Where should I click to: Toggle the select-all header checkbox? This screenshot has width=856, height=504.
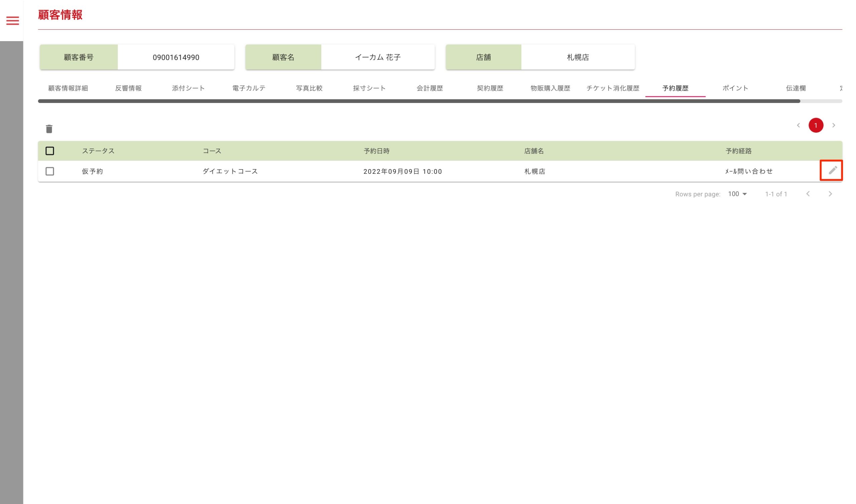[49, 151]
